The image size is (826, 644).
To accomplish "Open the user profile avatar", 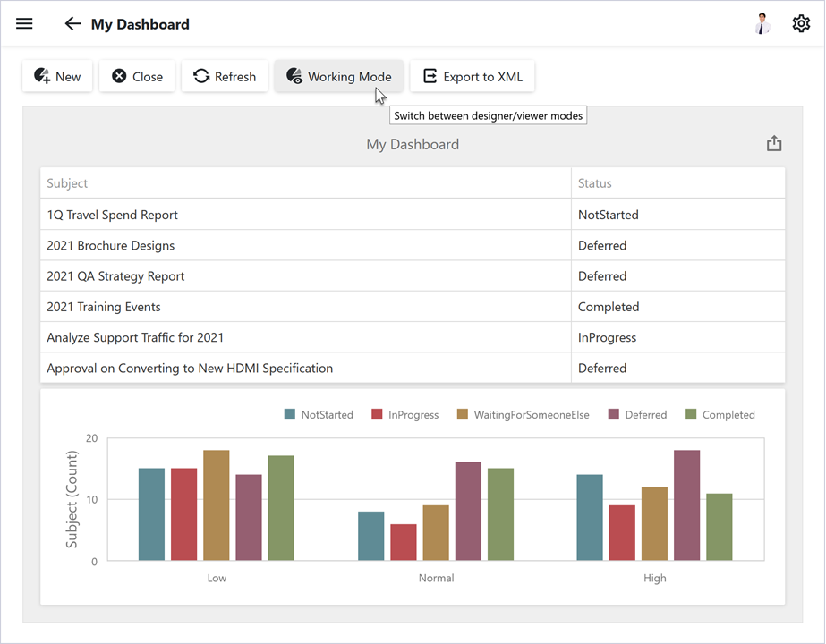I will click(x=762, y=23).
